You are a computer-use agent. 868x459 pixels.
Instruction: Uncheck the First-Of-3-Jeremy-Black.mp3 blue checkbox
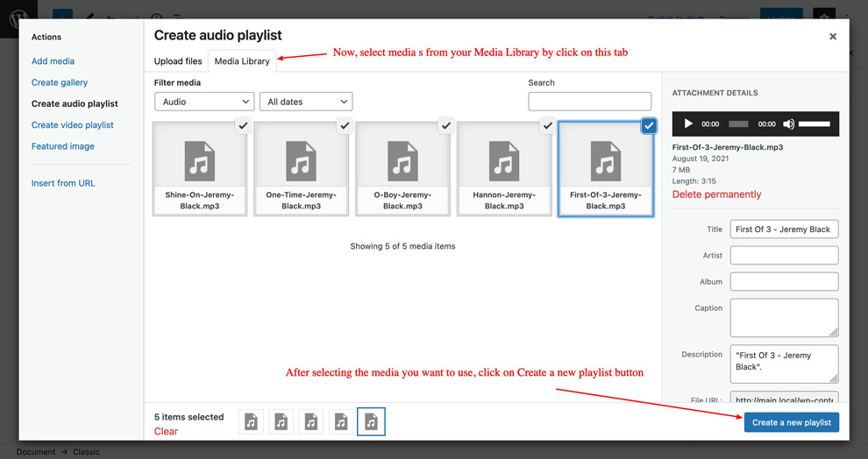pyautogui.click(x=649, y=126)
